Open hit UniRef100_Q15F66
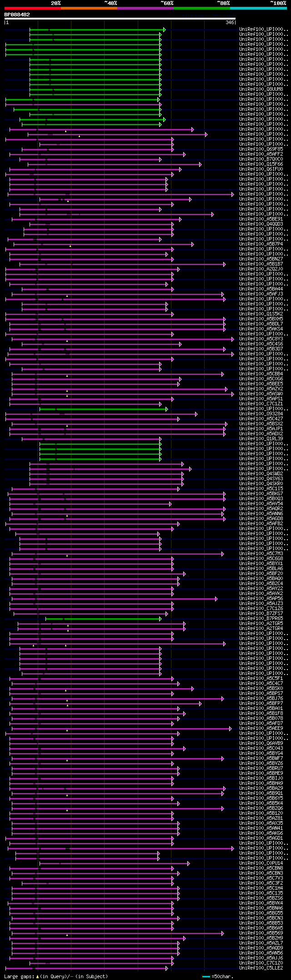291x980 pixels. point(261,164)
